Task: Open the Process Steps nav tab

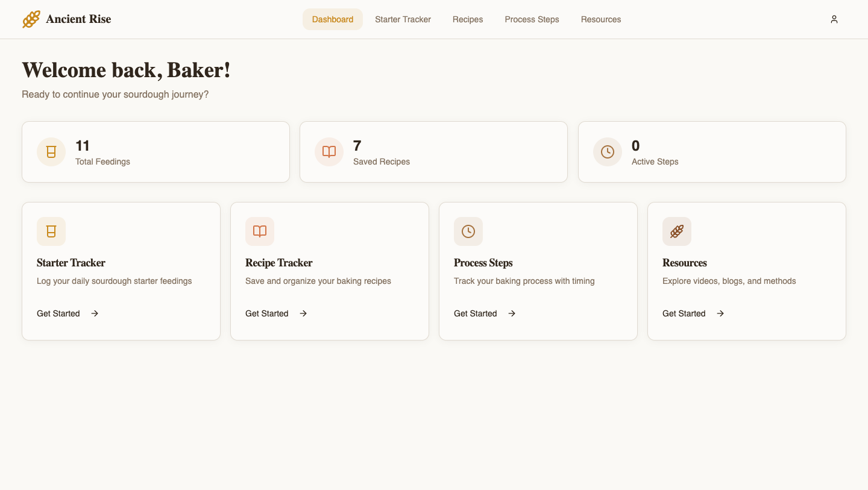Action: point(532,19)
